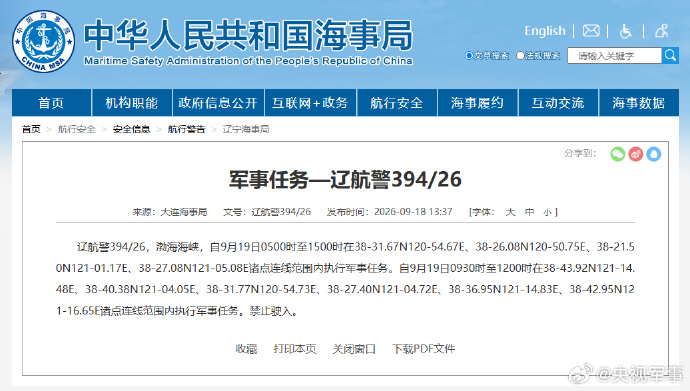Screen dimensions: 690x391
Task: Click the China MSA anchor logo
Action: point(44,41)
